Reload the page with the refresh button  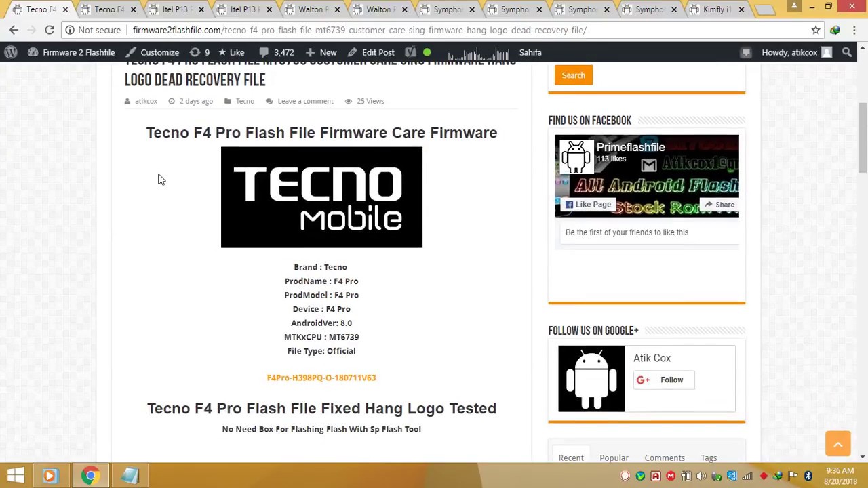click(50, 30)
